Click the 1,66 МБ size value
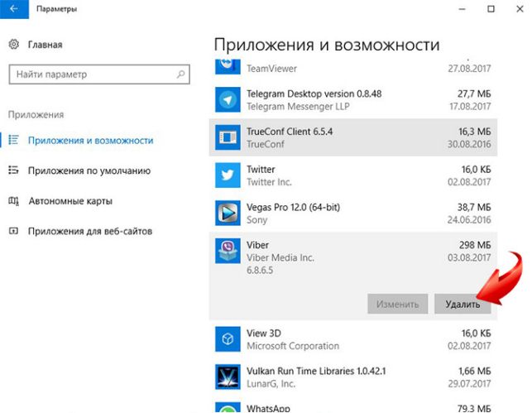The image size is (532, 413). 474,371
